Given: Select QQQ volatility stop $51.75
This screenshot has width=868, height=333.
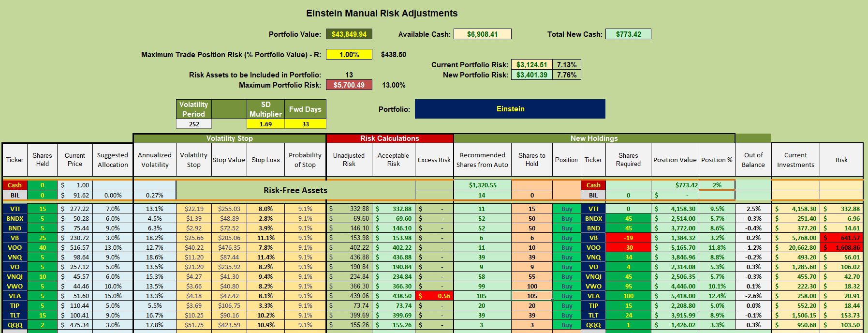Looking at the screenshot, I should pyautogui.click(x=194, y=325).
